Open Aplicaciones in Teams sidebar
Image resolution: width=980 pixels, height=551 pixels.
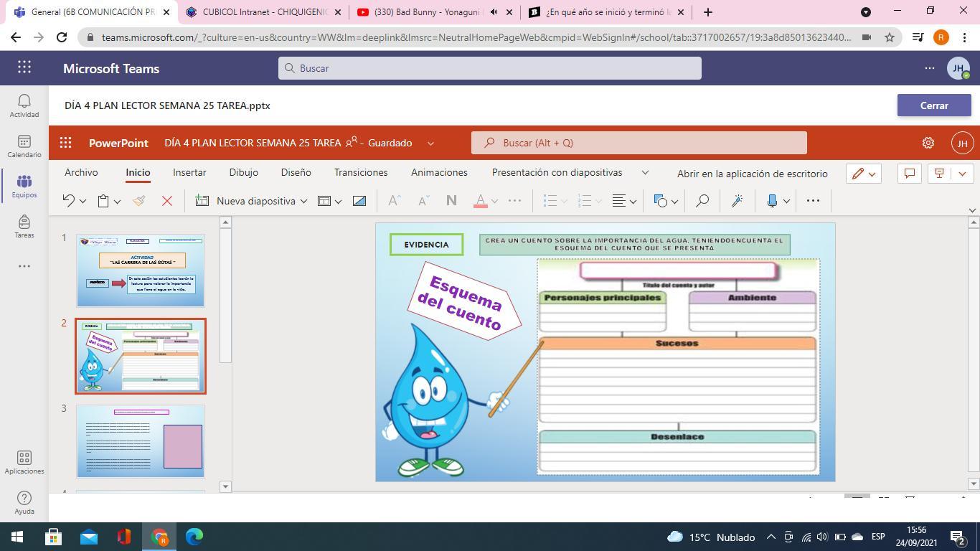click(x=24, y=463)
